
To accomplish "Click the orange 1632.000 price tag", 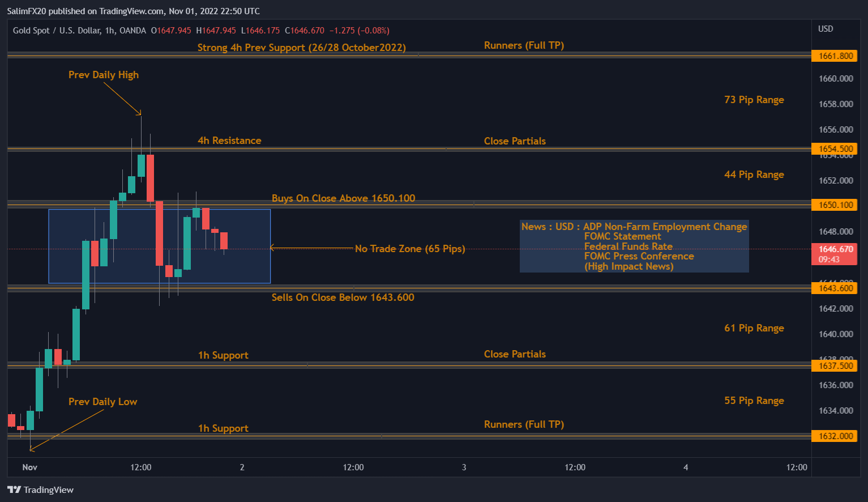I will 835,436.
